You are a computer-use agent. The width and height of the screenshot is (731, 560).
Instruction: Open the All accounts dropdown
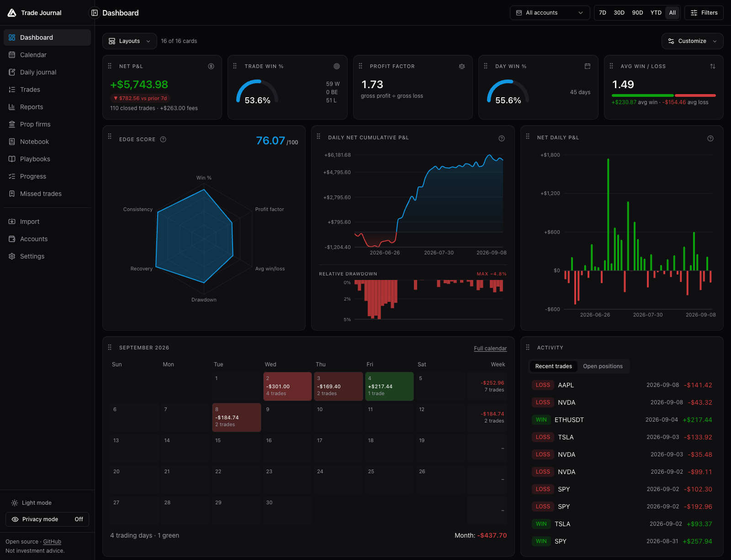pos(550,13)
